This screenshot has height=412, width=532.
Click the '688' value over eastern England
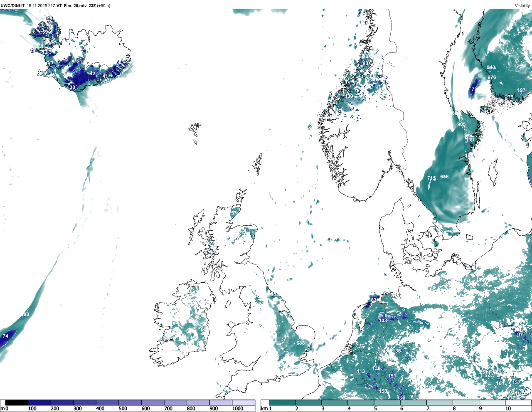(x=300, y=343)
